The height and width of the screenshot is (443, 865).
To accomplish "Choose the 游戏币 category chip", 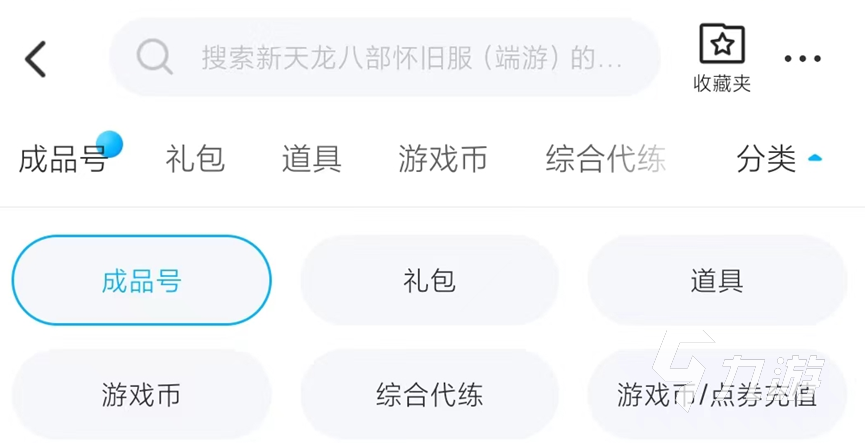I will click(x=141, y=395).
